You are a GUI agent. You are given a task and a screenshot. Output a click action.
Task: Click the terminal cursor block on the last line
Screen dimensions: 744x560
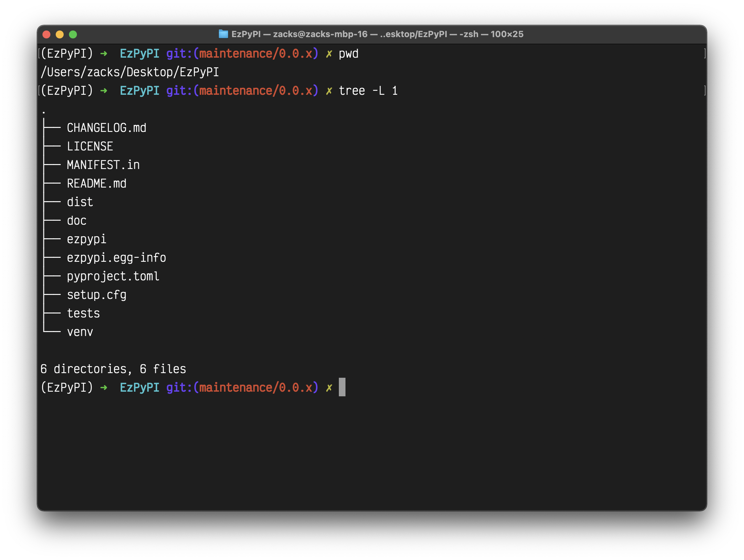pyautogui.click(x=342, y=387)
